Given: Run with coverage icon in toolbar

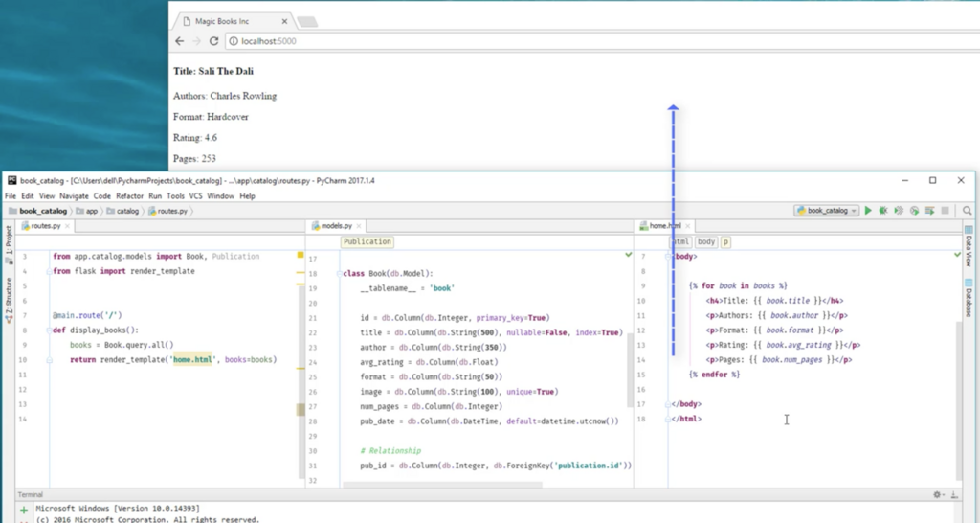Looking at the screenshot, I should click(x=899, y=211).
